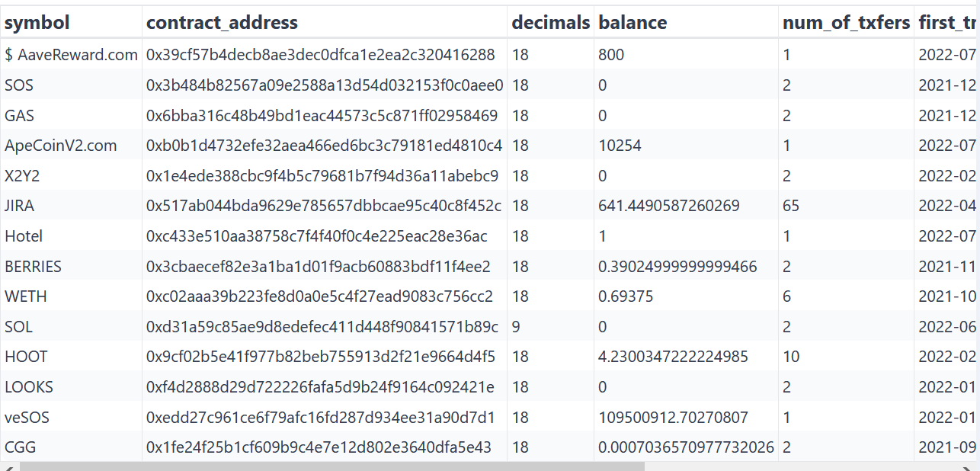Click balance value 4.2300347222224985

pos(674,357)
